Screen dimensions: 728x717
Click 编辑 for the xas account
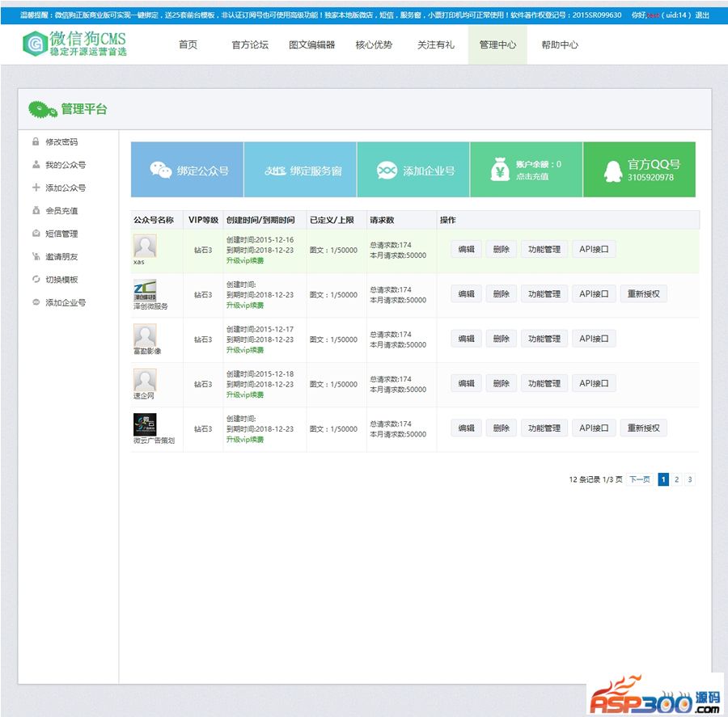pyautogui.click(x=466, y=249)
